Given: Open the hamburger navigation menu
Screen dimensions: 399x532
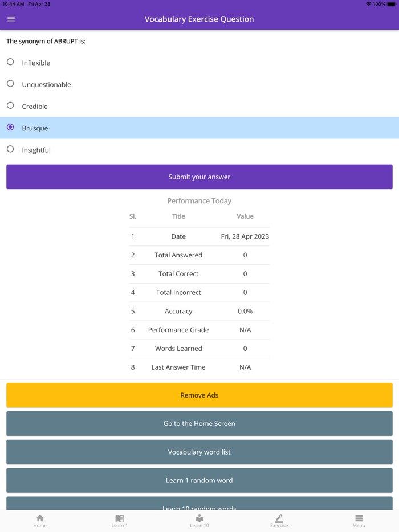Looking at the screenshot, I should (11, 19).
